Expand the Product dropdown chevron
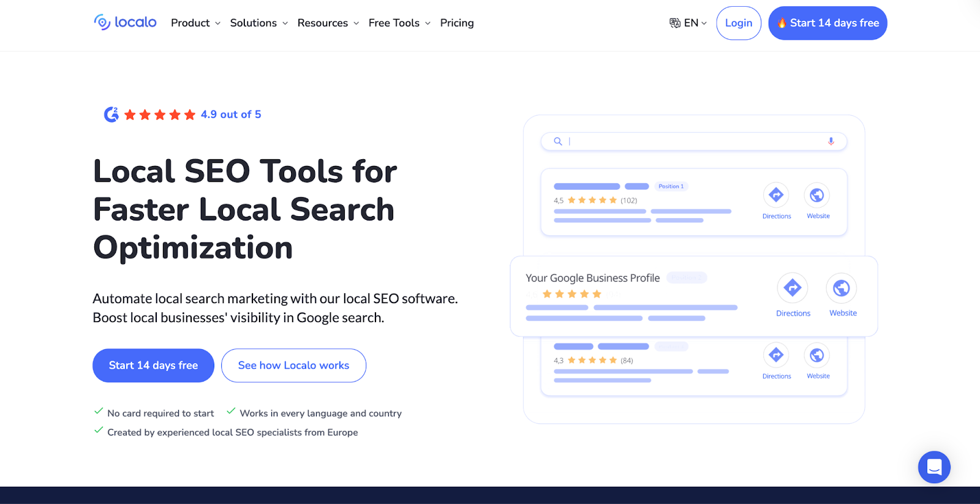Image resolution: width=980 pixels, height=504 pixels. tap(217, 23)
